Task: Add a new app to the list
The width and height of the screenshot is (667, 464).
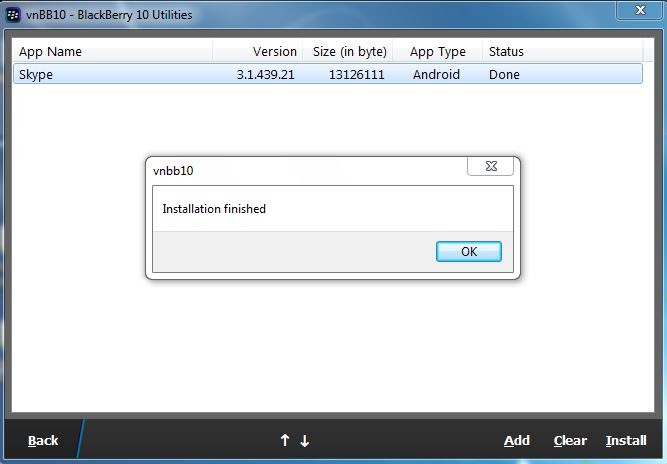Action: (x=517, y=441)
